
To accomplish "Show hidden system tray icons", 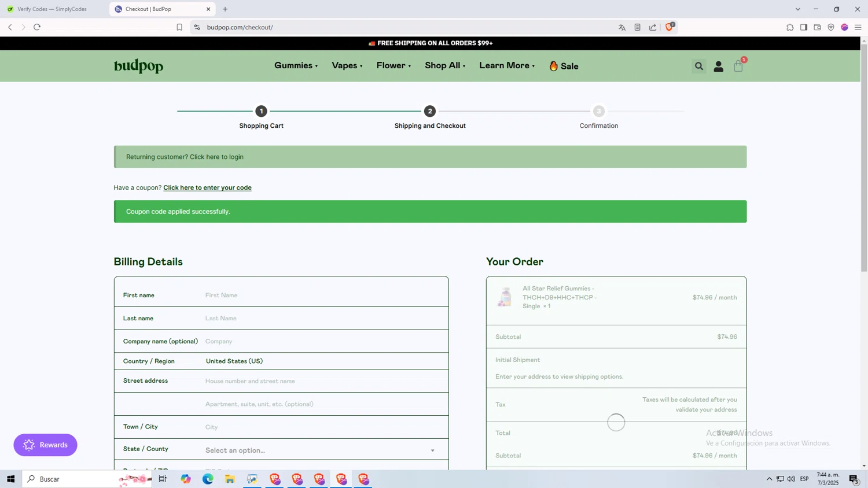I will tap(769, 479).
